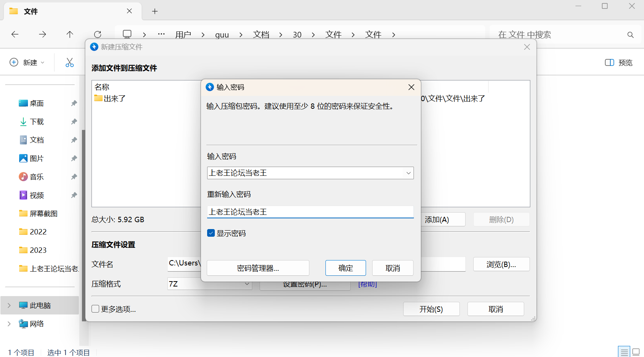Expand the 网络 tree node
Image resolution: width=644 pixels, height=357 pixels.
[9, 324]
